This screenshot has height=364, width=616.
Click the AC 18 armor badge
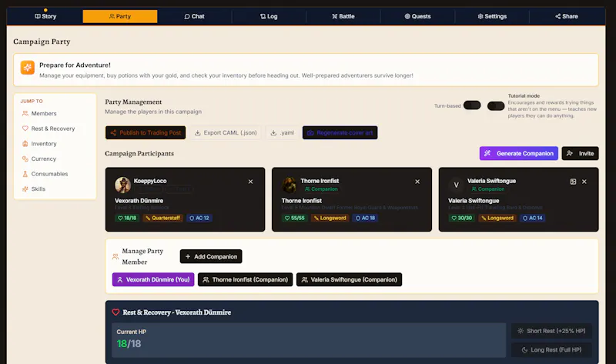[x=365, y=218]
